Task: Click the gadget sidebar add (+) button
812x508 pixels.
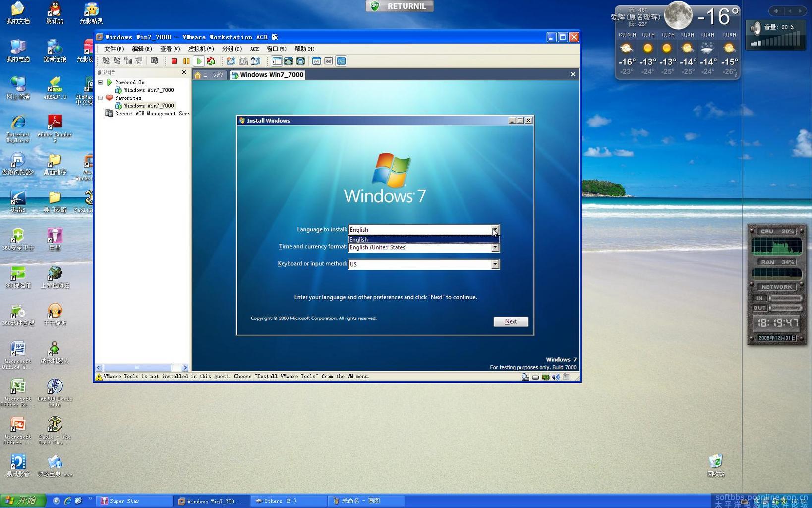Action: 776,11
